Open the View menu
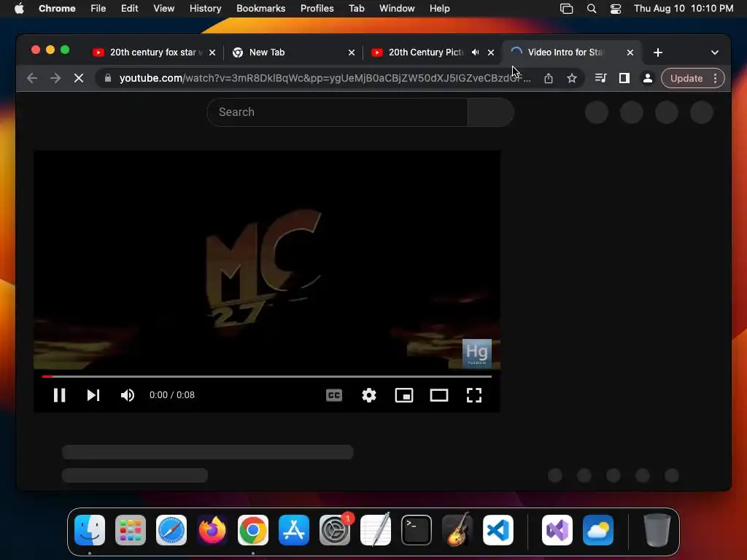The height and width of the screenshot is (560, 747). (164, 8)
